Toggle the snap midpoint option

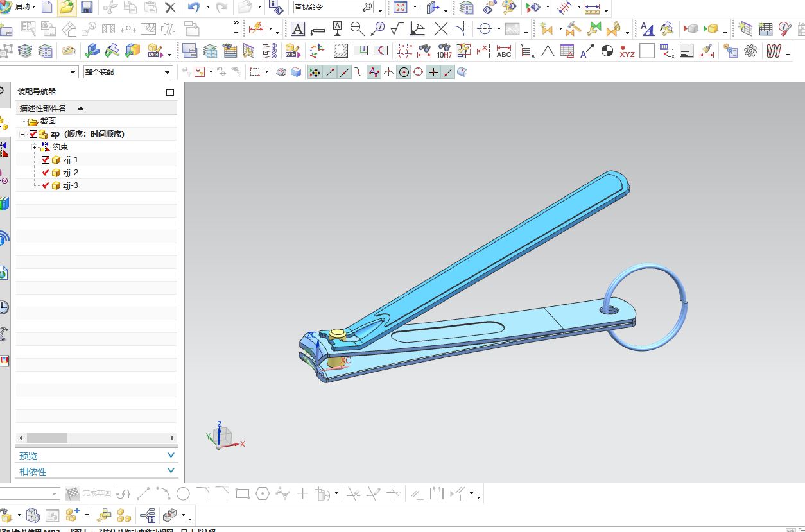(x=344, y=73)
